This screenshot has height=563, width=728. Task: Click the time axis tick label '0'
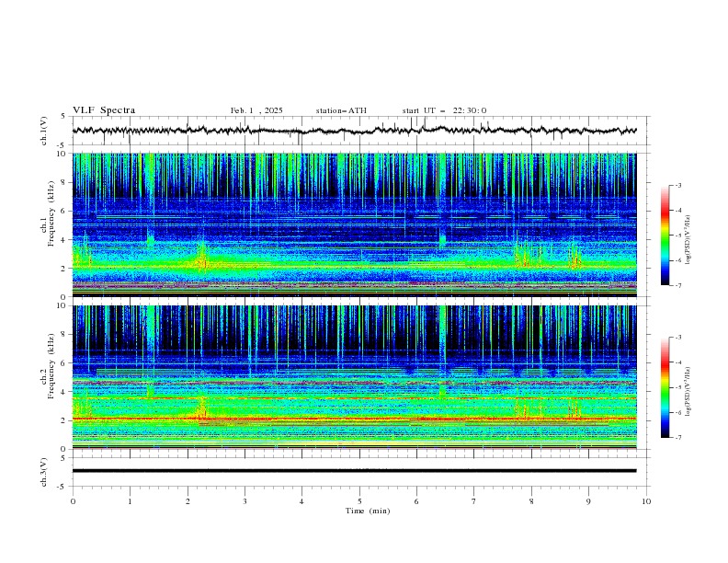point(73,501)
